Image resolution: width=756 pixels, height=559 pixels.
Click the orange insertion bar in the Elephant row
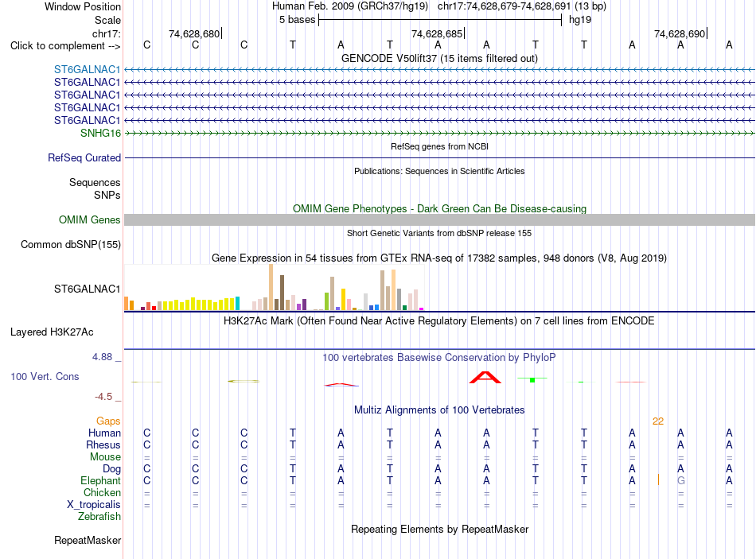658,479
